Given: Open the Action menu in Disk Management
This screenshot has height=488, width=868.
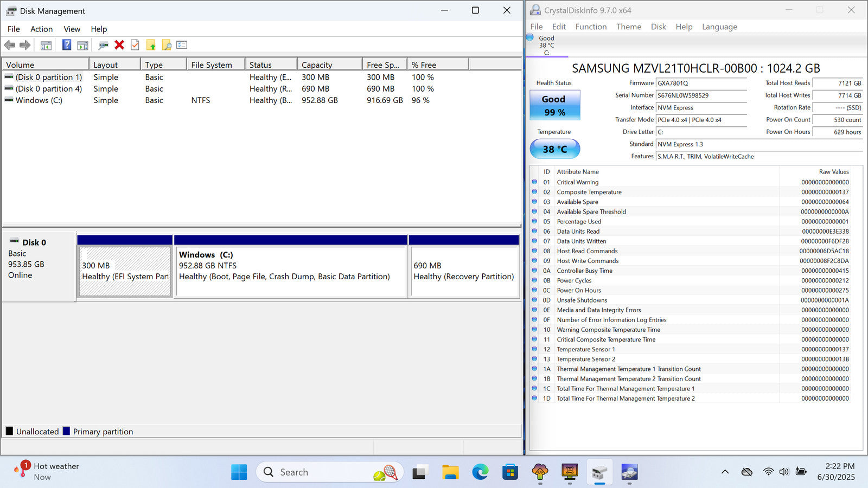Looking at the screenshot, I should point(41,29).
